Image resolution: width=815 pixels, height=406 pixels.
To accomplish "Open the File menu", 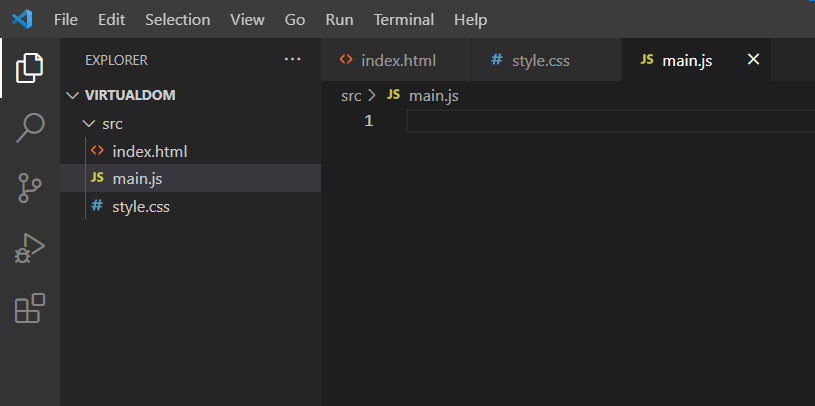I will click(65, 20).
